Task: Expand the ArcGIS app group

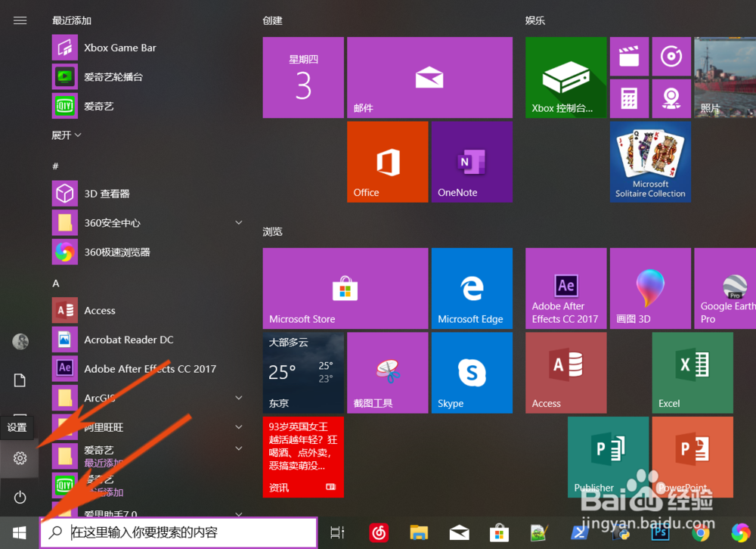Action: [239, 397]
